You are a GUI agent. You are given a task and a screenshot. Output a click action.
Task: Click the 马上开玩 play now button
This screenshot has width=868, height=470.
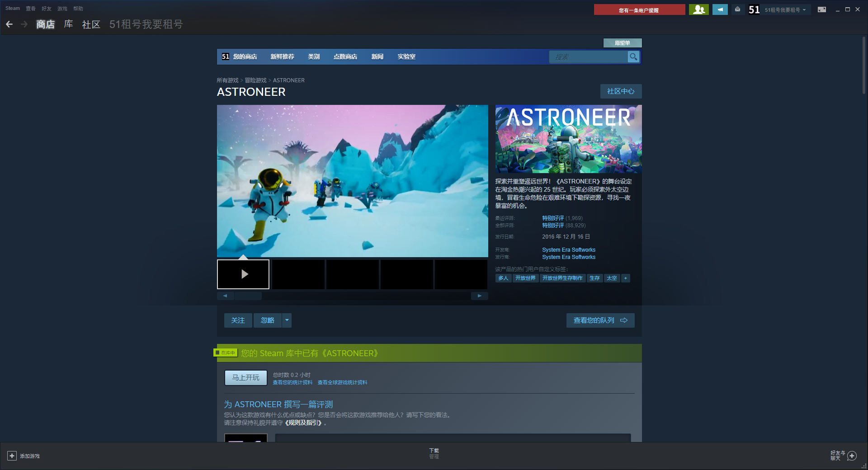click(246, 378)
